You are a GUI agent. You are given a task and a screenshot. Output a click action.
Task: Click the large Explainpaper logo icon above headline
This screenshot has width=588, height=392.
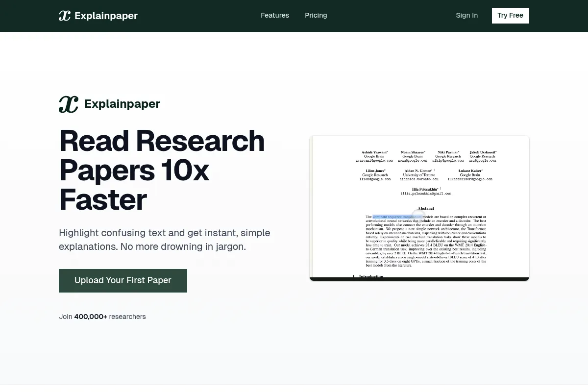point(69,104)
